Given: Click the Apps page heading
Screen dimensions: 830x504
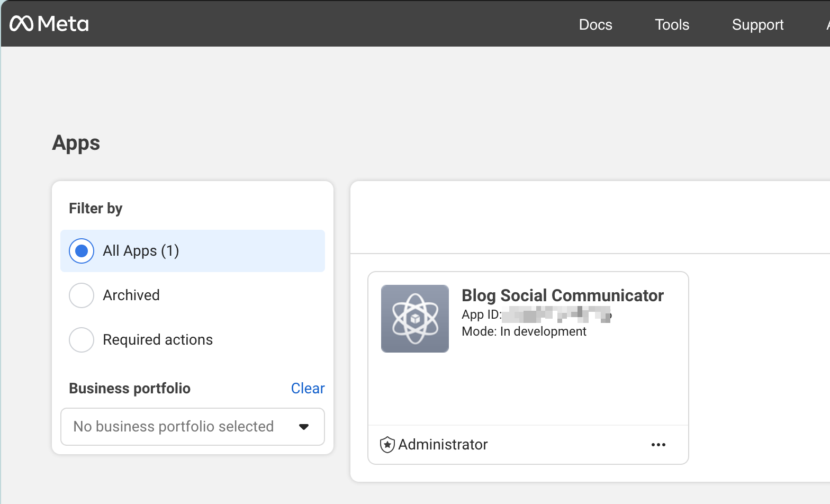Looking at the screenshot, I should tap(76, 143).
